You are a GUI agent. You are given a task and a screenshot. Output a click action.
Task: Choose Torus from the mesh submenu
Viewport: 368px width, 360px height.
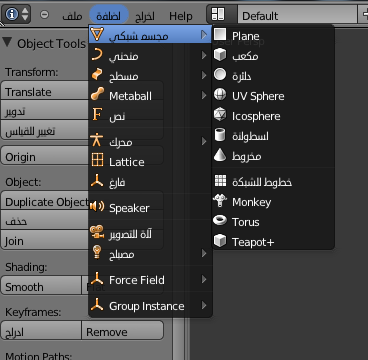point(273,222)
